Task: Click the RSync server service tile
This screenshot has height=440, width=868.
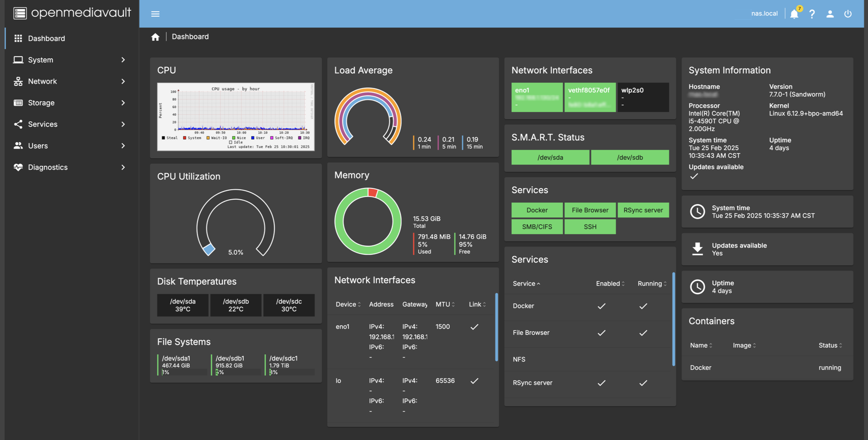Action: 643,210
